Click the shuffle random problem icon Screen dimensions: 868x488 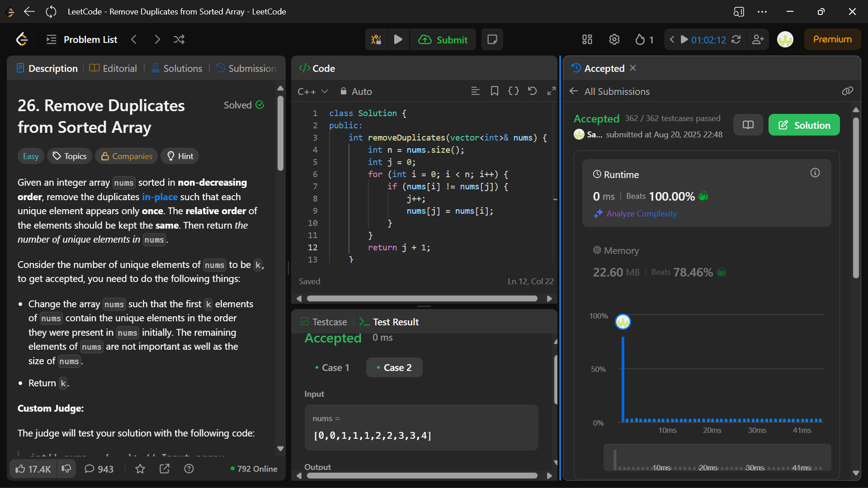(179, 40)
